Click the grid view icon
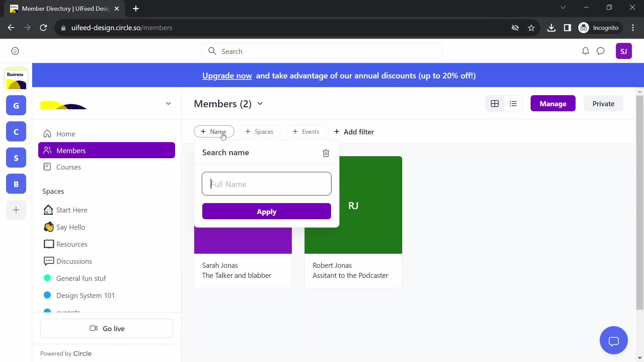644x362 pixels. pos(495,104)
